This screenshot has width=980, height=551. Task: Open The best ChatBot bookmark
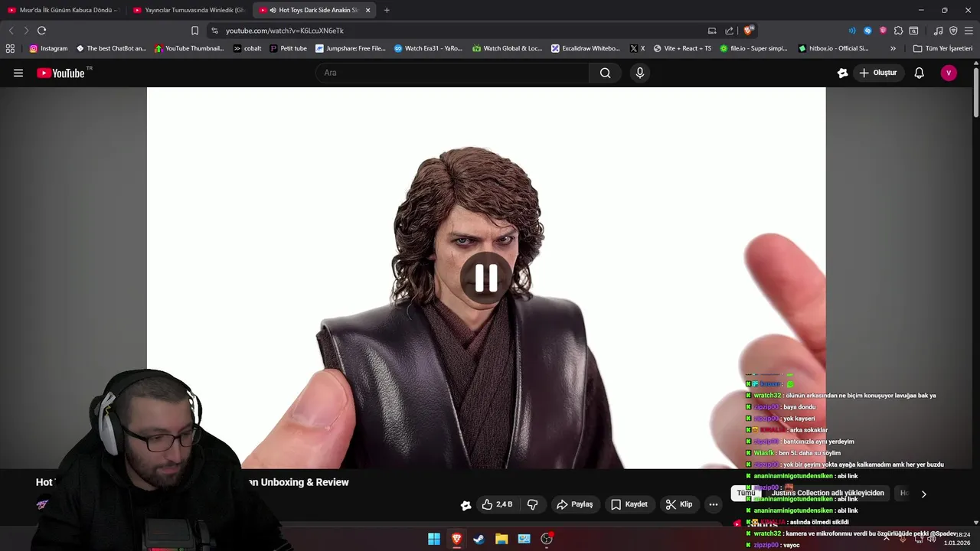(111, 48)
